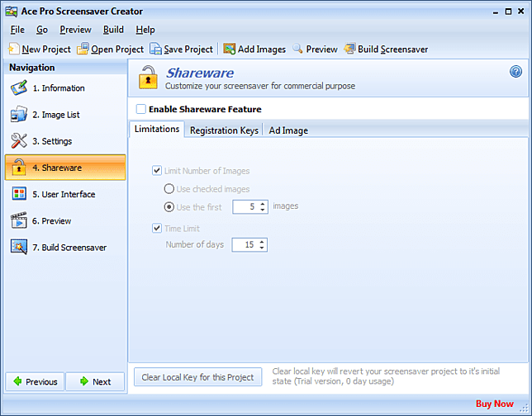Click the Build Screensaver step icon in Navigation
The width and height of the screenshot is (532, 416).
click(x=19, y=247)
